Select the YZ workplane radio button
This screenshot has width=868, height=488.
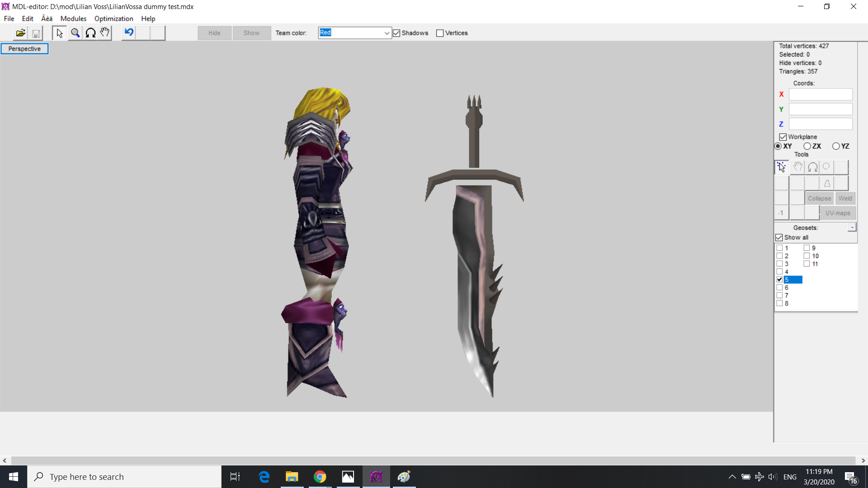(x=836, y=146)
